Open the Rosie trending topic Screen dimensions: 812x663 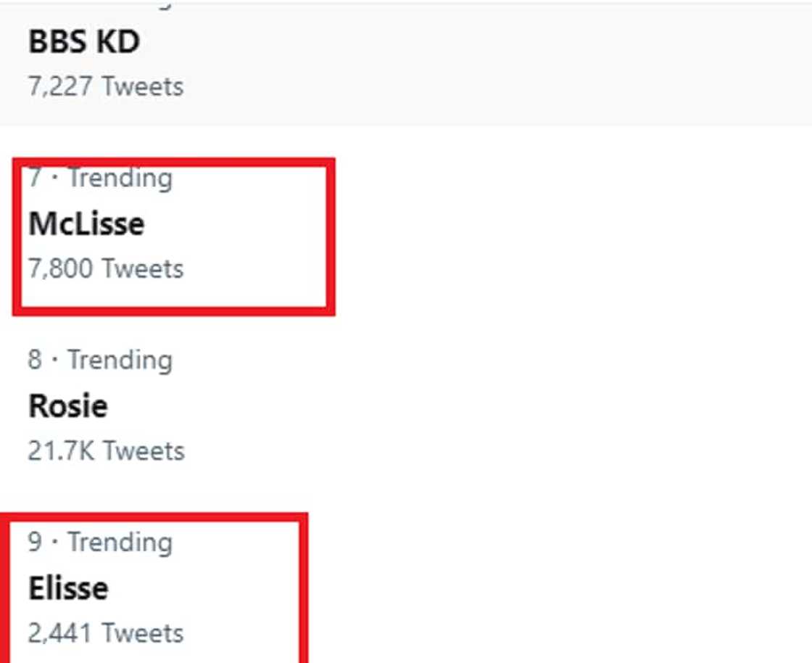(68, 406)
